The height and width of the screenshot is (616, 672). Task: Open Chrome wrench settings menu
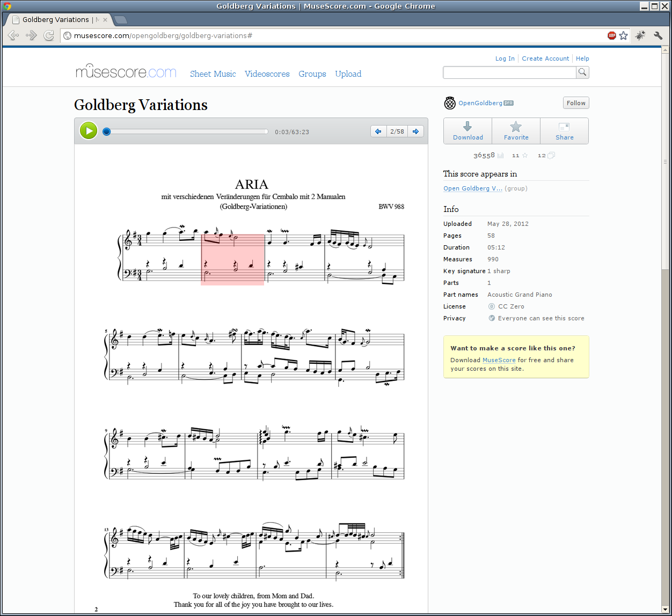[x=658, y=35]
